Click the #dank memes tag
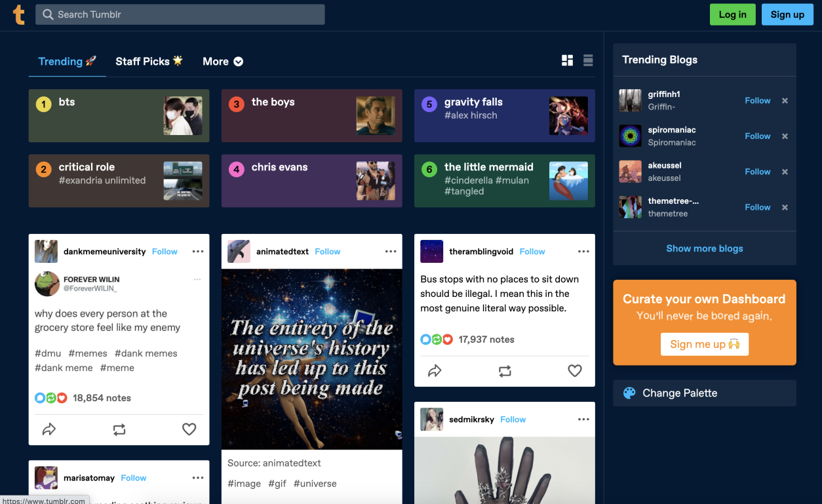822x504 pixels. [146, 353]
